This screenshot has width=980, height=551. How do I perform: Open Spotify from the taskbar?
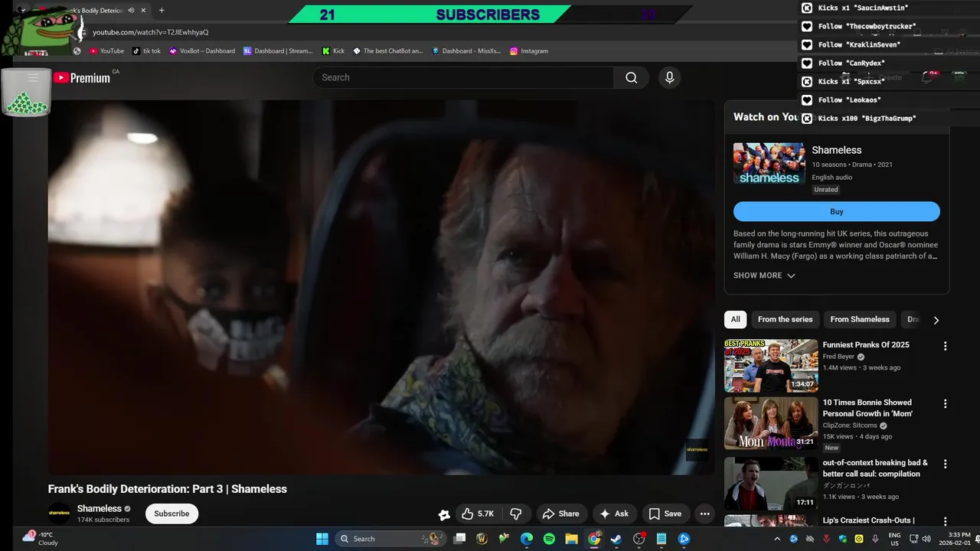pos(549,539)
